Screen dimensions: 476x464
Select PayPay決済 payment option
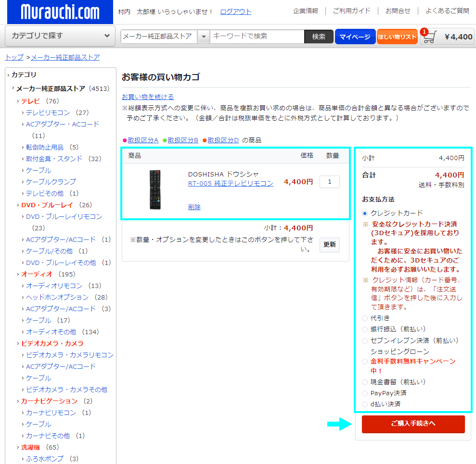365,393
